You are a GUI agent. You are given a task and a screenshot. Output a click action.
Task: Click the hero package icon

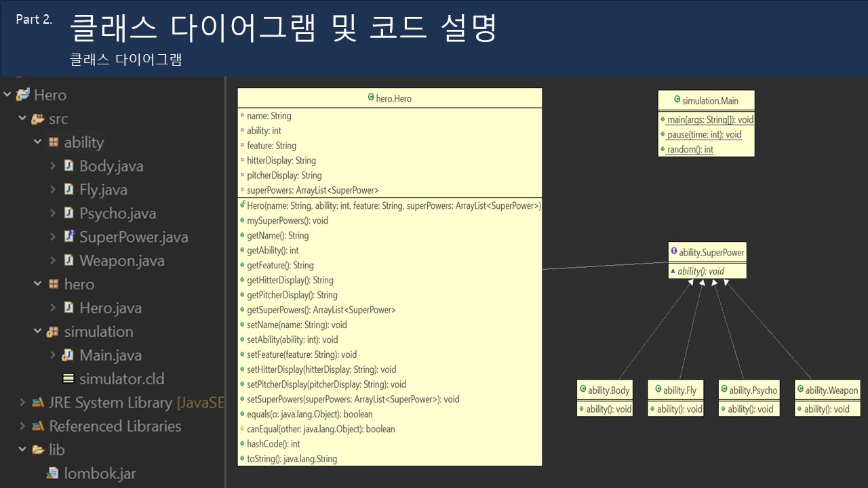coord(54,284)
